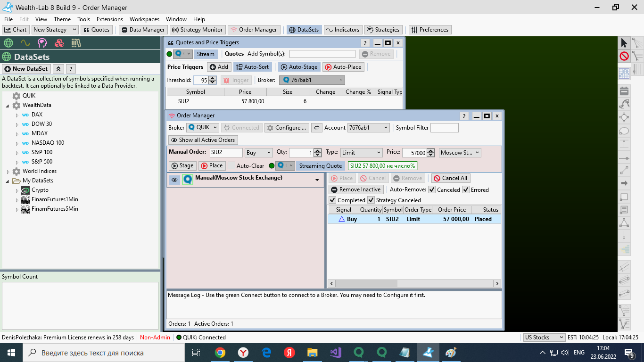The height and width of the screenshot is (362, 644).
Task: Open Task View on the taskbar
Action: (196, 353)
